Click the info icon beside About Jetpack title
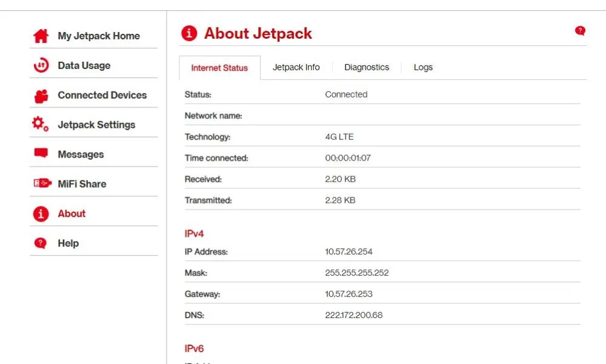 click(x=189, y=33)
